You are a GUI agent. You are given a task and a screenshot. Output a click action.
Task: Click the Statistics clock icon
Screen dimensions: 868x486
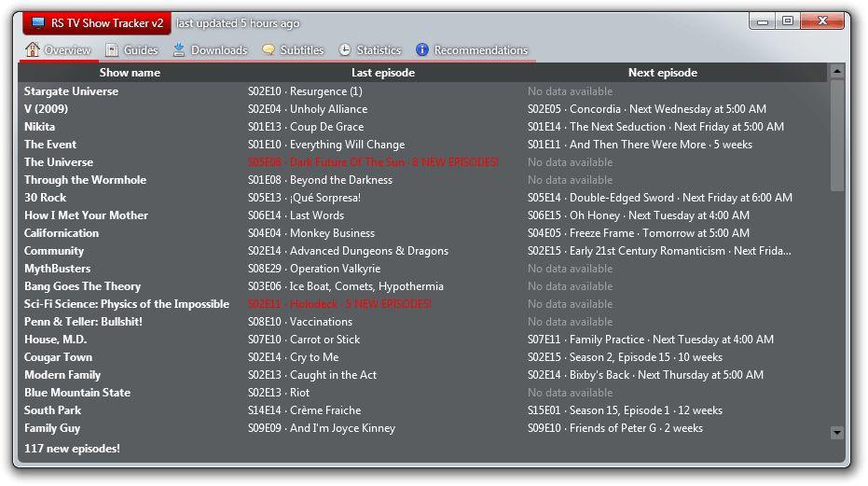(345, 50)
